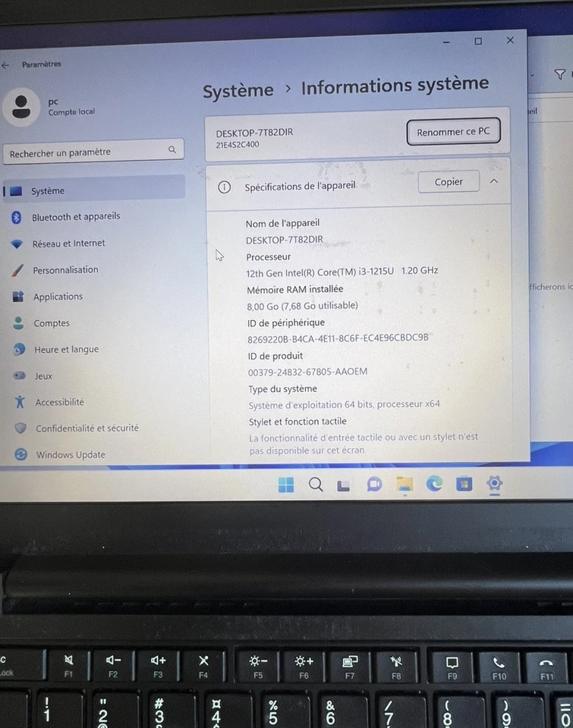This screenshot has height=728, width=573.
Task: Click the Bluetooth icon in the sidebar
Action: 16,218
